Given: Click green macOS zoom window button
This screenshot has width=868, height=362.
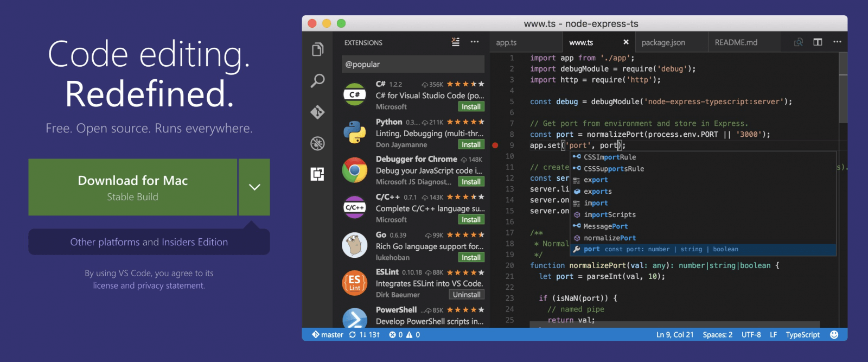Looking at the screenshot, I should pyautogui.click(x=341, y=23).
